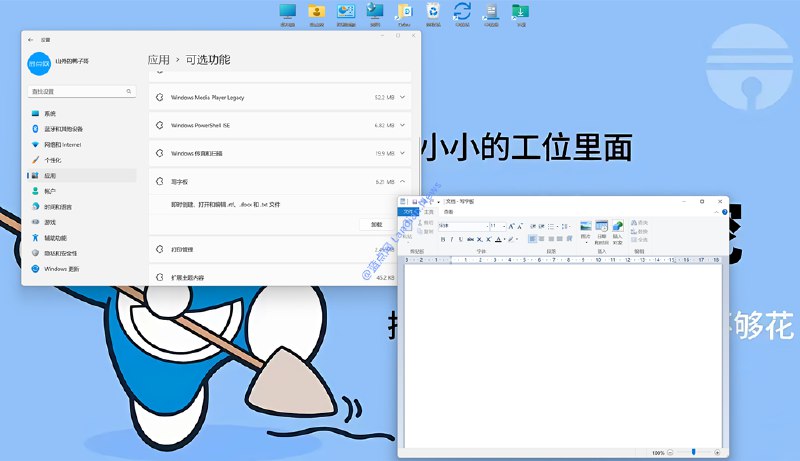Open font color dropdown arrow in WordPad
Image resolution: width=800 pixels, height=461 pixels.
504,239
